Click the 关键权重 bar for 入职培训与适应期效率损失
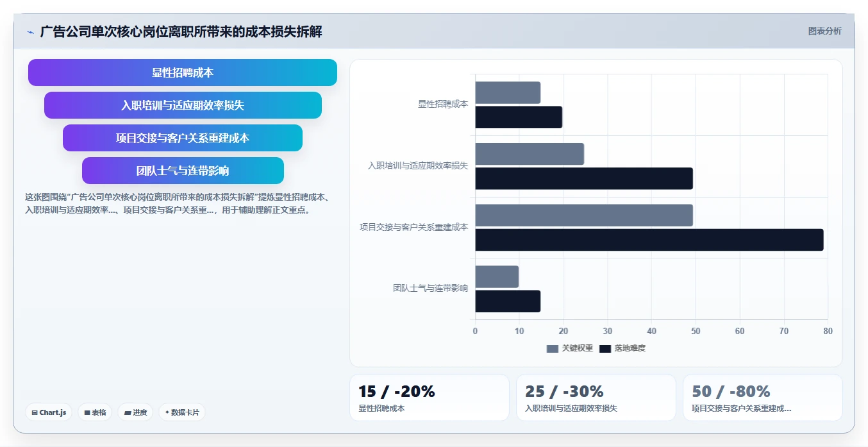Image resolution: width=868 pixels, height=447 pixels. pos(530,154)
